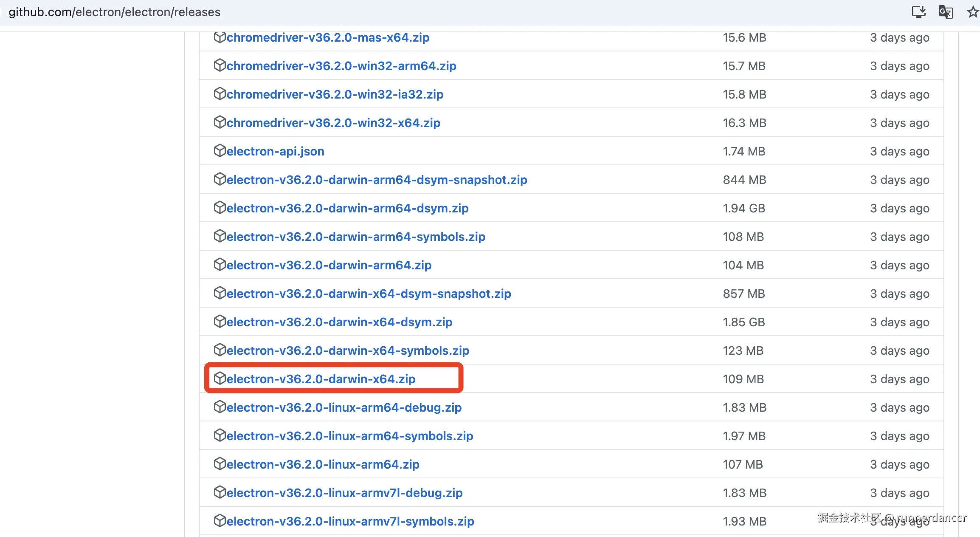This screenshot has height=537, width=980.
Task: Download electron-v36.2.0-linux-arm64.zip
Action: 323,464
